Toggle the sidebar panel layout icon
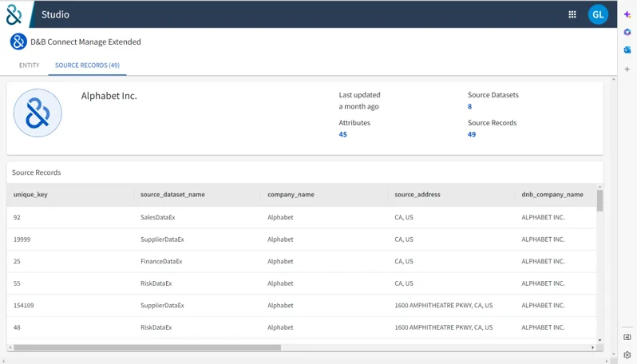This screenshot has height=364, width=637. (627, 337)
